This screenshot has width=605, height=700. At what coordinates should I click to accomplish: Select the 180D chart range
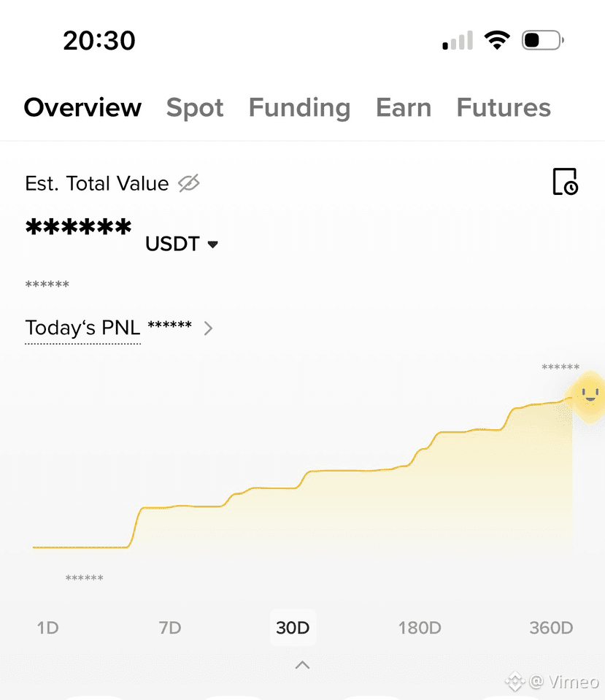click(x=420, y=628)
